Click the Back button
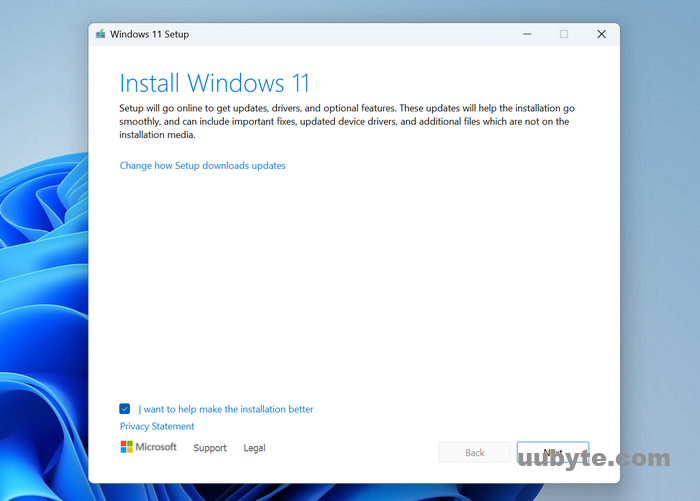The height and width of the screenshot is (501, 700). tap(475, 452)
